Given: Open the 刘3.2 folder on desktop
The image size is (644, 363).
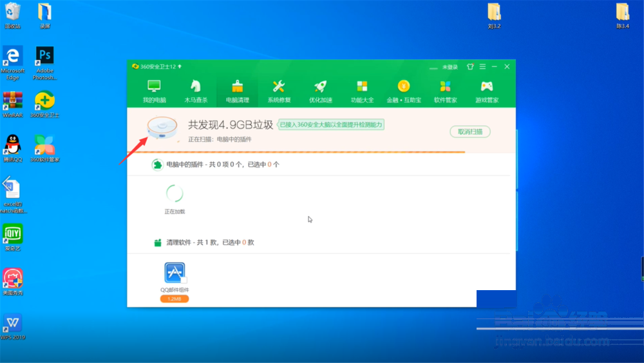Looking at the screenshot, I should (x=494, y=15).
